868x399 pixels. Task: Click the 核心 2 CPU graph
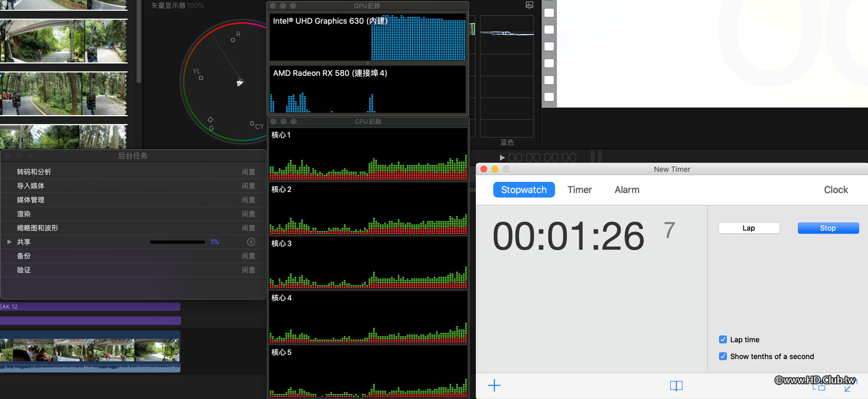pos(368,208)
